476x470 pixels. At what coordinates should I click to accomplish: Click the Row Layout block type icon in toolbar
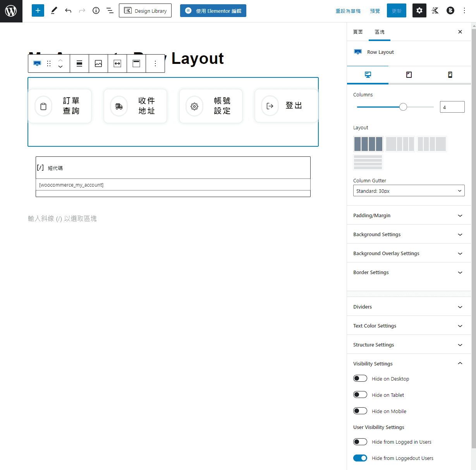coord(37,63)
